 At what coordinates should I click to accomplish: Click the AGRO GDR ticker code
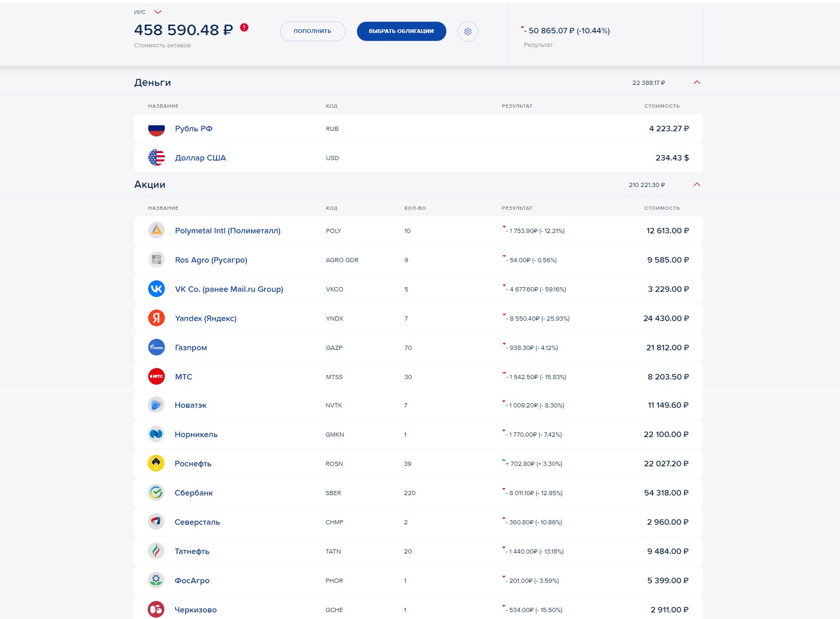[x=342, y=260]
